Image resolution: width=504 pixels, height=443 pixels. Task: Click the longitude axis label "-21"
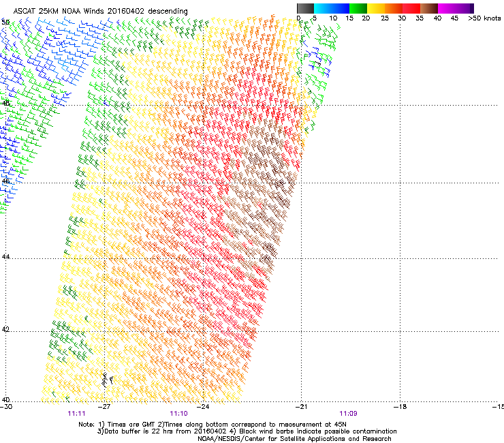(302, 407)
